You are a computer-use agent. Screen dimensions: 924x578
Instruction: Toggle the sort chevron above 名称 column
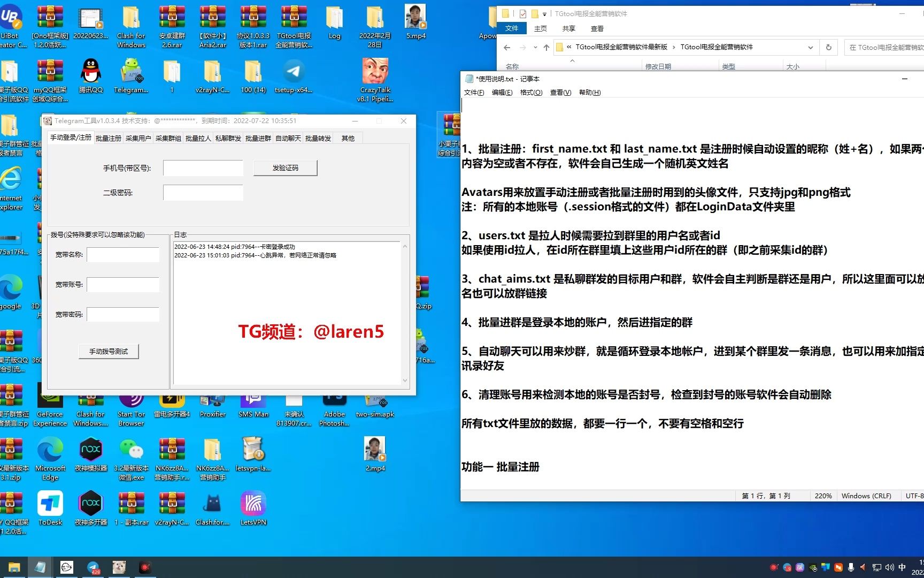point(572,60)
